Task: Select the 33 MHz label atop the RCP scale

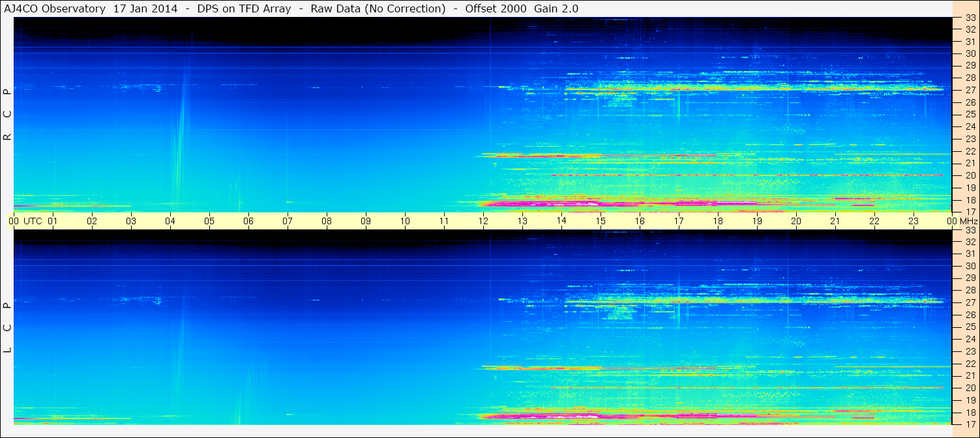Action: (970, 18)
